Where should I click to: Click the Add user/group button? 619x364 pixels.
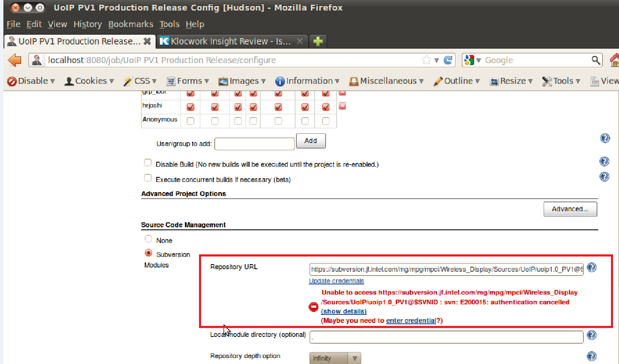click(x=311, y=141)
